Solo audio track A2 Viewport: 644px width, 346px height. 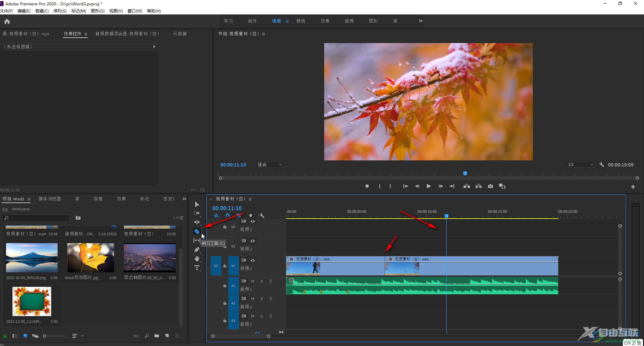pyautogui.click(x=262, y=299)
